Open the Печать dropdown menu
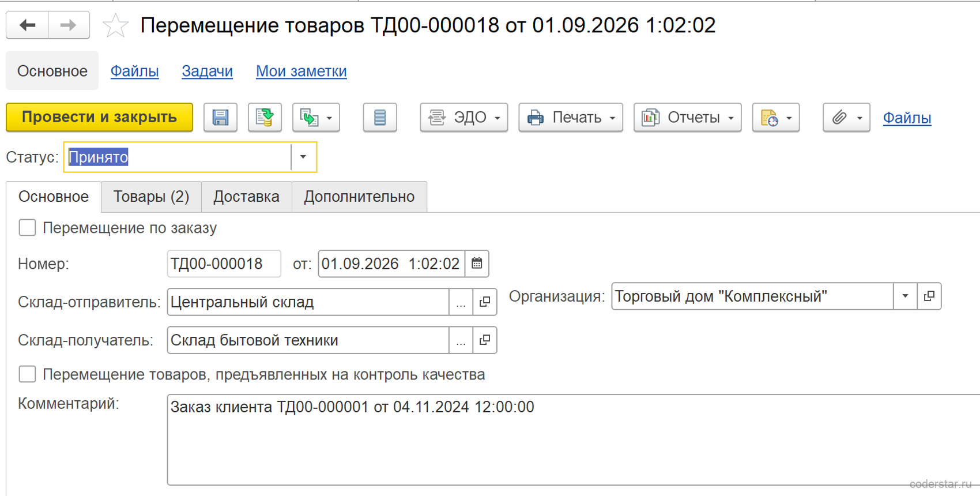This screenshot has width=980, height=496. [x=571, y=118]
